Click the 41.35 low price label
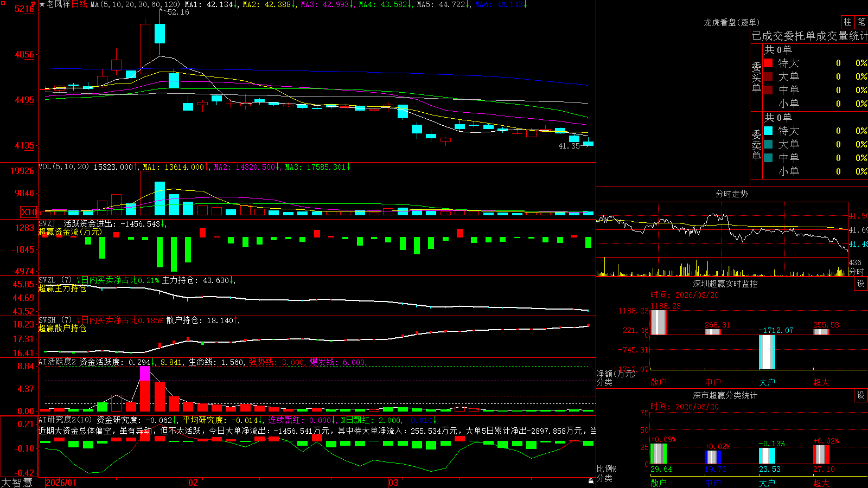Image resolution: width=868 pixels, height=488 pixels. click(x=569, y=146)
